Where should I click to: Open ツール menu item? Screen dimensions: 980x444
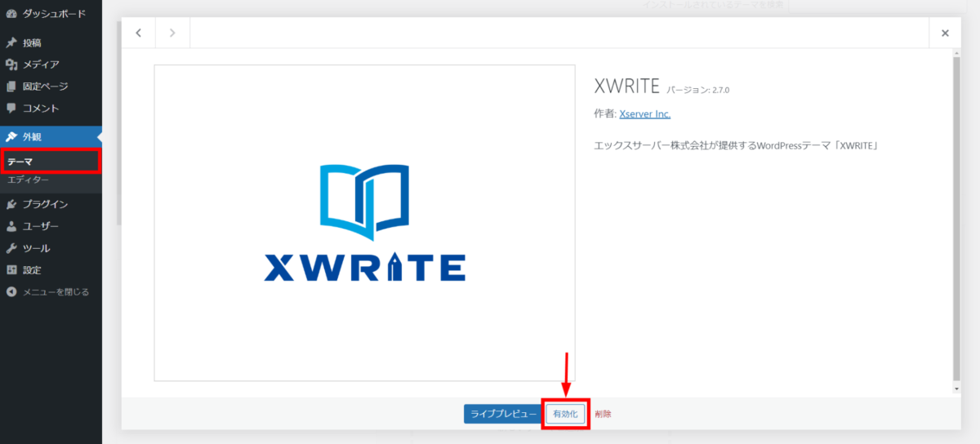pos(51,248)
